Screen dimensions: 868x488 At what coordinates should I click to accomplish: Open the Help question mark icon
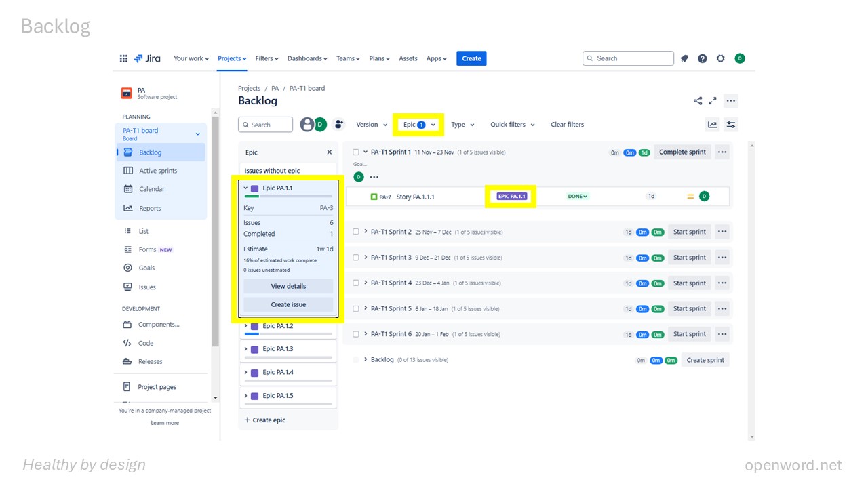pyautogui.click(x=703, y=58)
